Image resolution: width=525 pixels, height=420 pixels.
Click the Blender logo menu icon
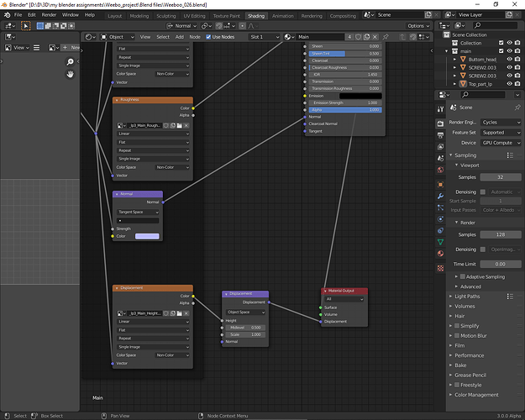(7, 15)
